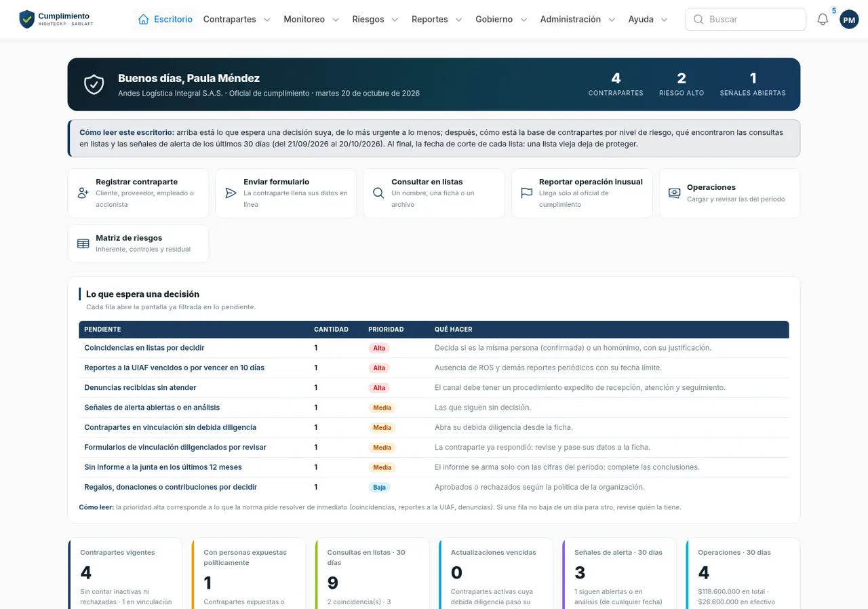Image resolution: width=868 pixels, height=609 pixels.
Task: Click the paper plane icon for Enviar formulario
Action: coord(231,193)
